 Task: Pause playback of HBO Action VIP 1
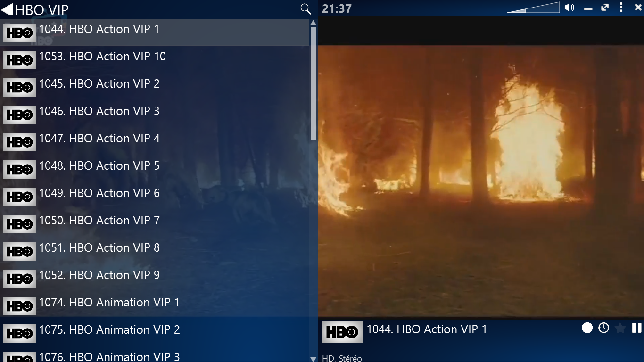(637, 328)
